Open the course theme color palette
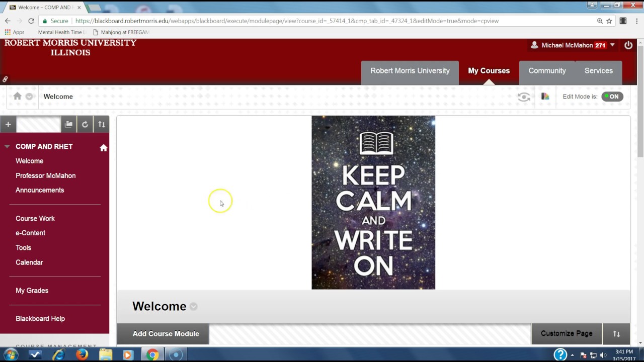644x362 pixels. pos(545,97)
